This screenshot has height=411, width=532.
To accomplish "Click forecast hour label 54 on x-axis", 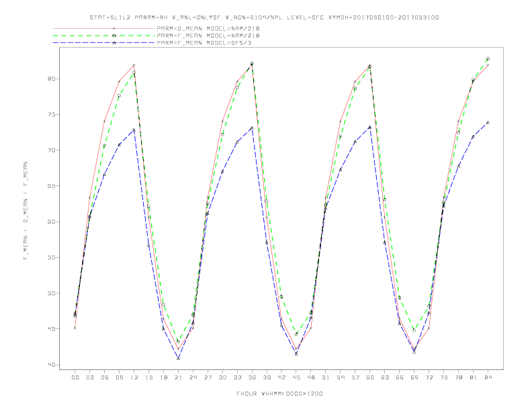I will tap(341, 377).
